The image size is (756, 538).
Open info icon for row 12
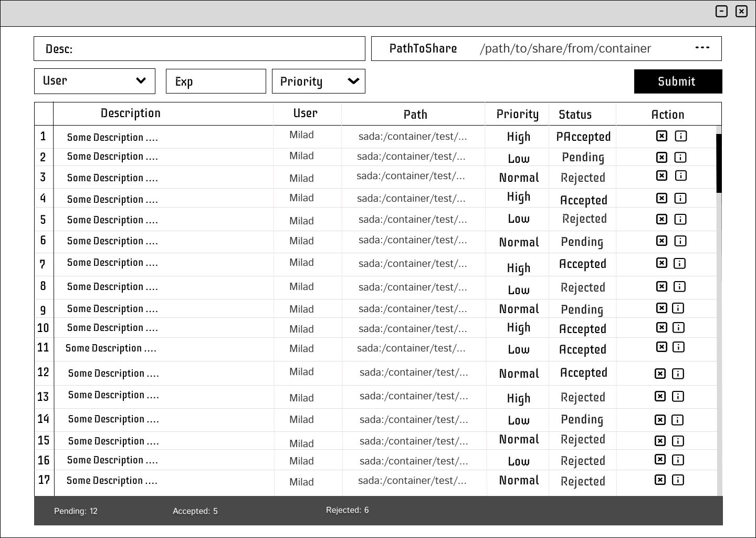tap(678, 374)
